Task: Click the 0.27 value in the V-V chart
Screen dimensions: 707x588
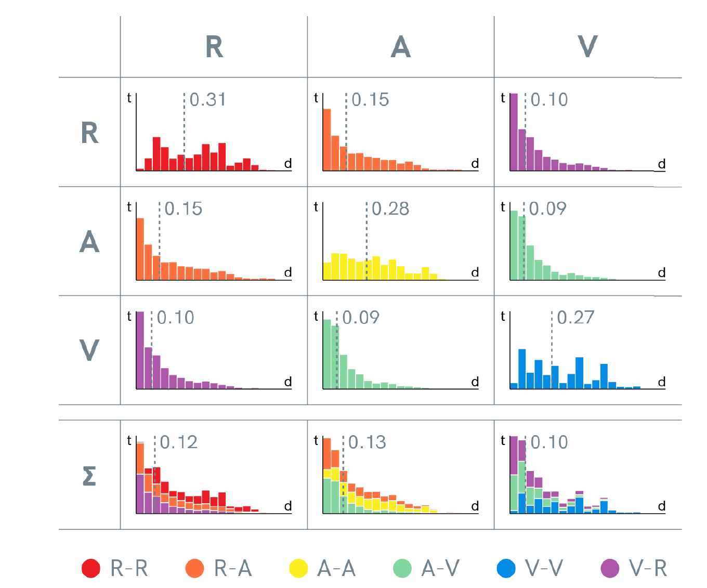Action: pyautogui.click(x=575, y=318)
